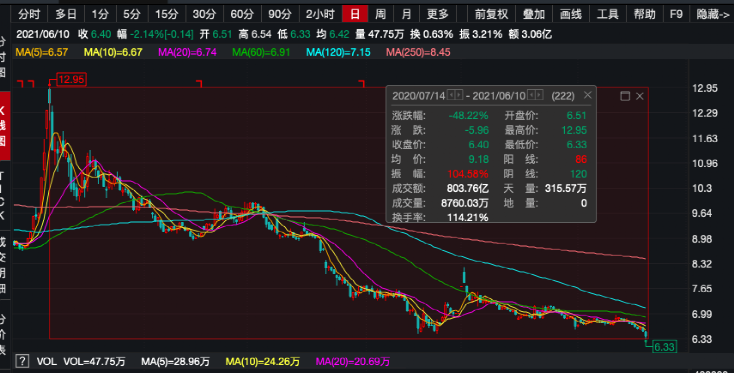Click the F9 button
Screen dimensions: 734x373
[676, 15]
